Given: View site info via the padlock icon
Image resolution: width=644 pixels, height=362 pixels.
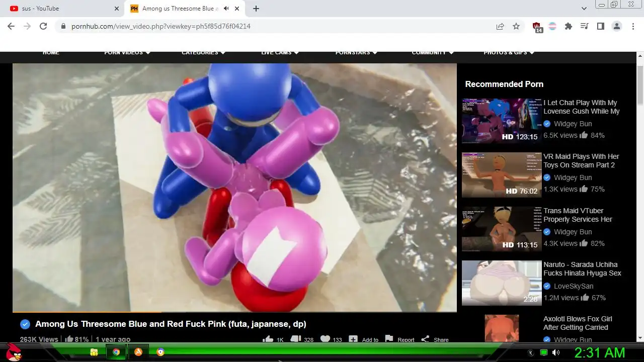Looking at the screenshot, I should pos(63,26).
